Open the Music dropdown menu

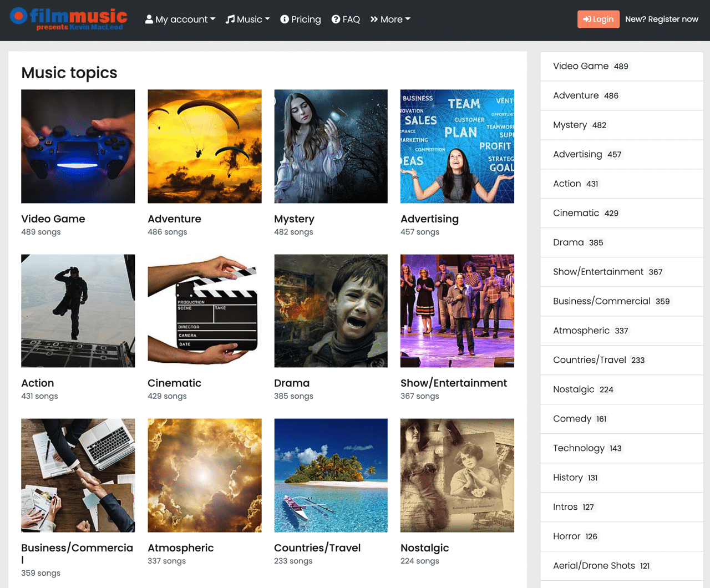[x=247, y=19]
